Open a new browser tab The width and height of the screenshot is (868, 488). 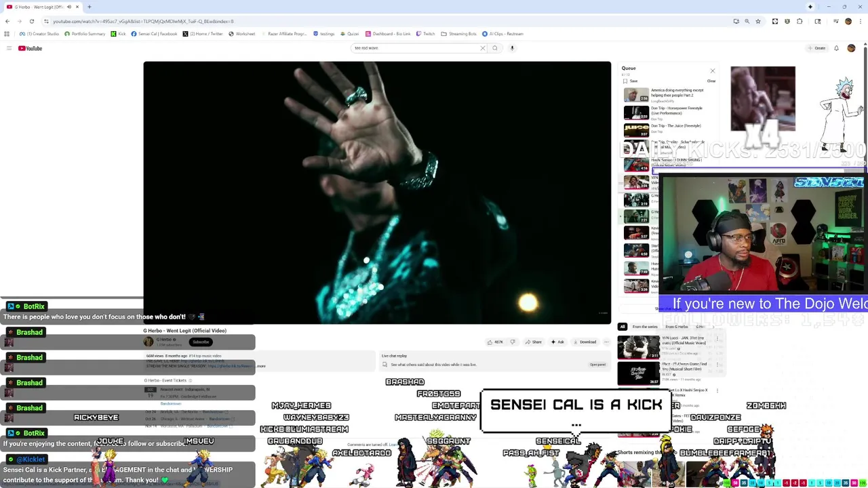(90, 7)
